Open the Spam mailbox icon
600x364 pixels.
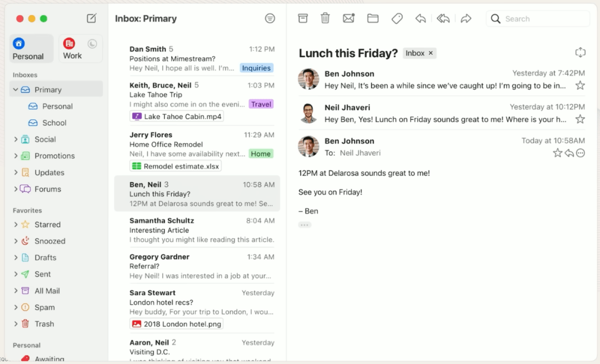click(25, 307)
